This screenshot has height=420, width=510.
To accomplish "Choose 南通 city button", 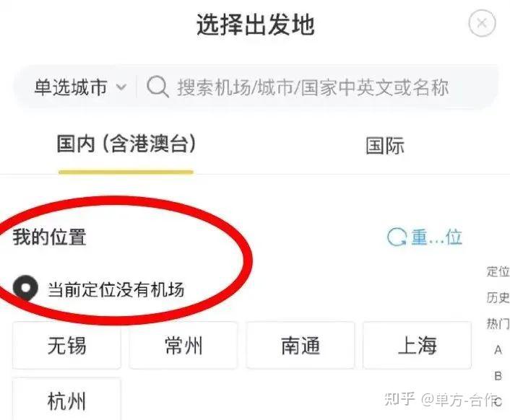I will pos(301,345).
